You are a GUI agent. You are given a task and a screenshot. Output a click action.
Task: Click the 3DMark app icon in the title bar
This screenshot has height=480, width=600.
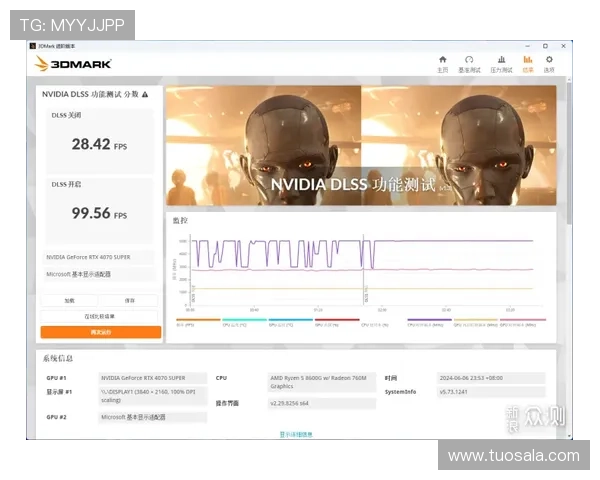[31, 46]
